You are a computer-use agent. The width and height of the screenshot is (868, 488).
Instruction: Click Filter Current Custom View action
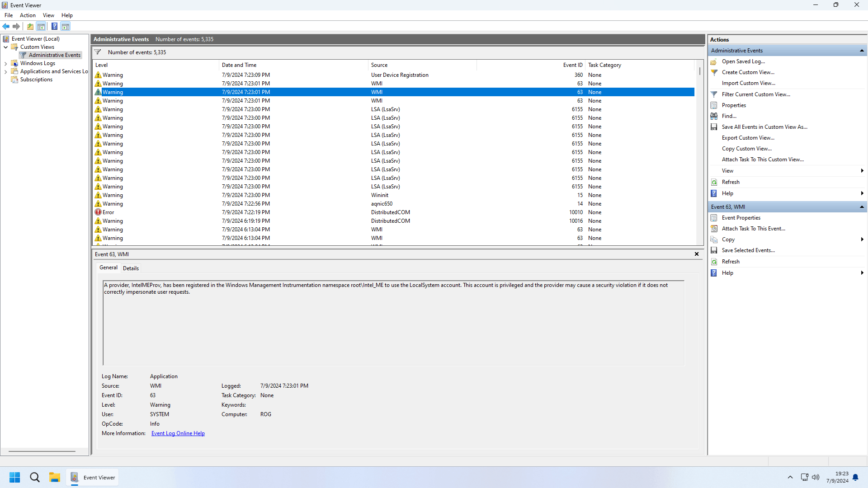click(756, 94)
